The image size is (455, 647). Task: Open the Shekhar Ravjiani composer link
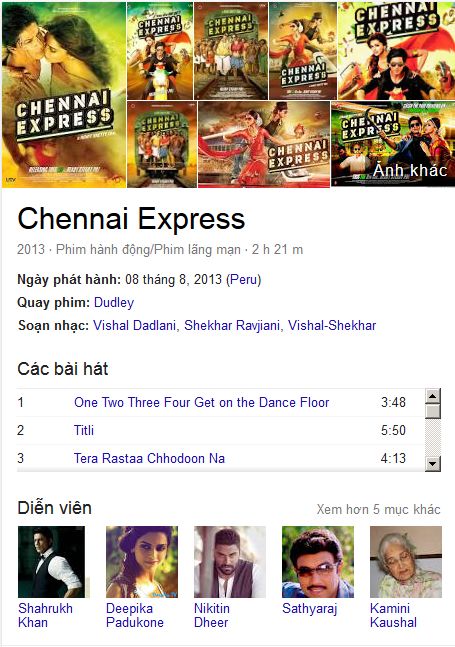pos(232,326)
